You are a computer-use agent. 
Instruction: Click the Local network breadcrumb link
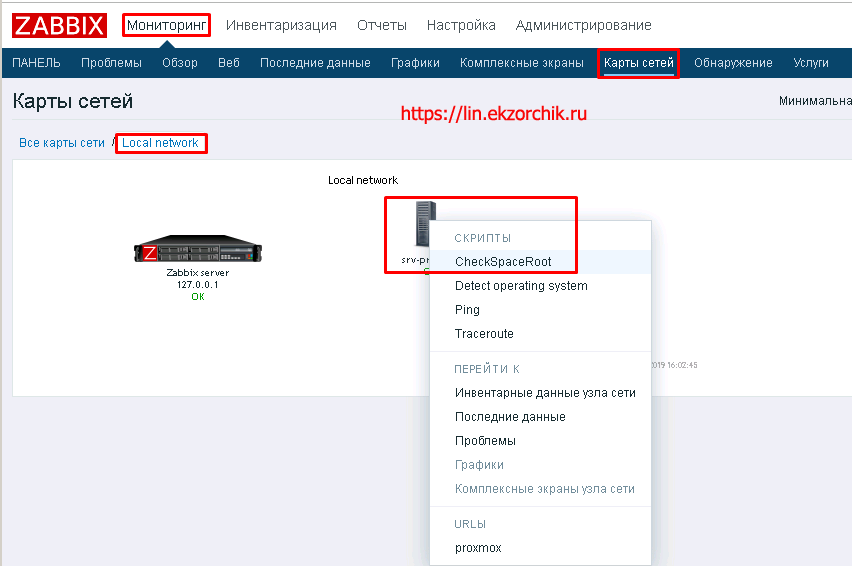click(160, 143)
